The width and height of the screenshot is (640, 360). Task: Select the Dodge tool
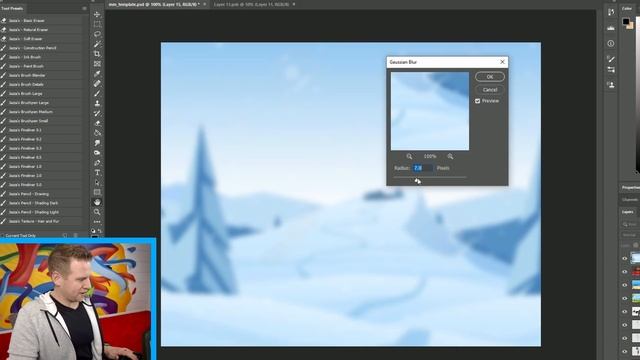[x=97, y=153]
